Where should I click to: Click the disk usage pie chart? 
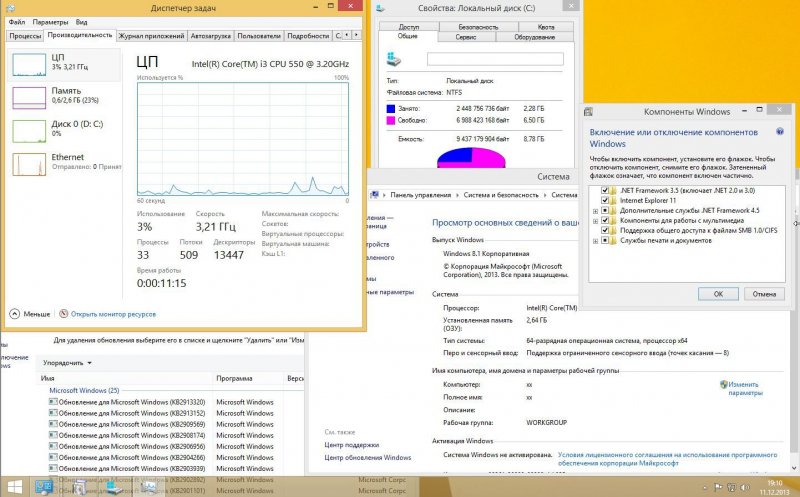(x=471, y=158)
